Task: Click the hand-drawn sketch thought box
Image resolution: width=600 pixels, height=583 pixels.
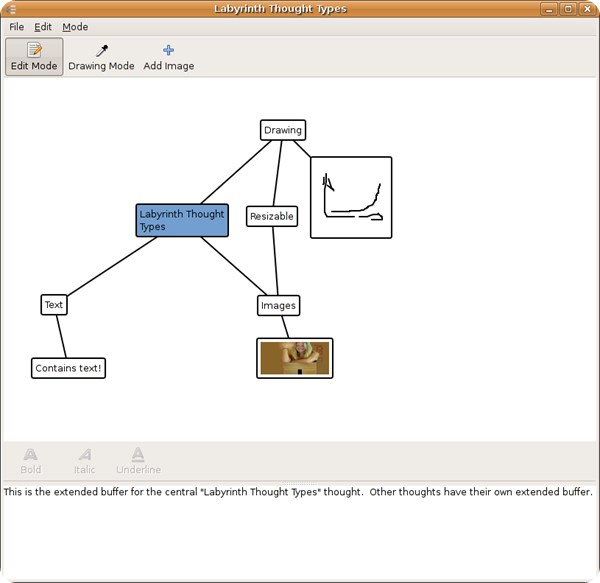Action: (351, 197)
